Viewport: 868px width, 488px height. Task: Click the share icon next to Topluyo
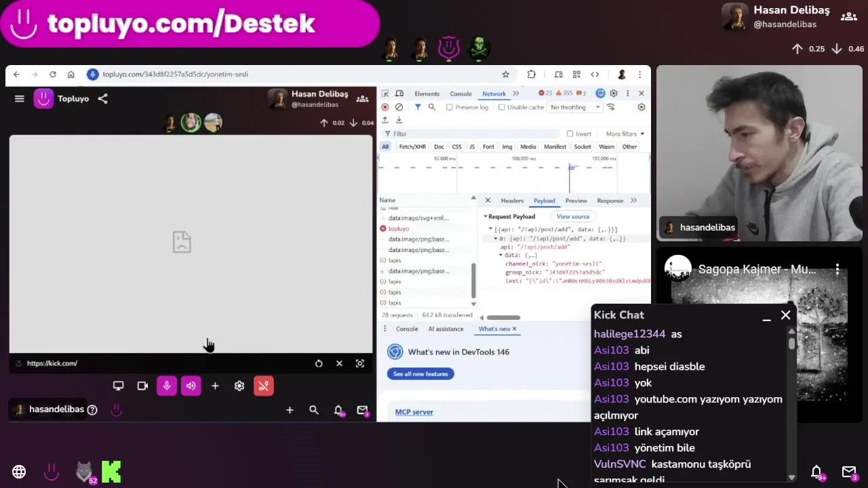(x=102, y=99)
